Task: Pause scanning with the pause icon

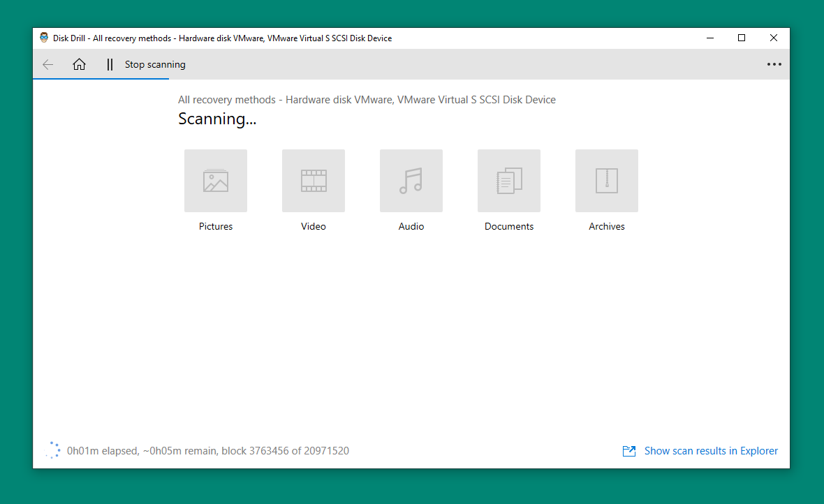Action: pos(110,65)
